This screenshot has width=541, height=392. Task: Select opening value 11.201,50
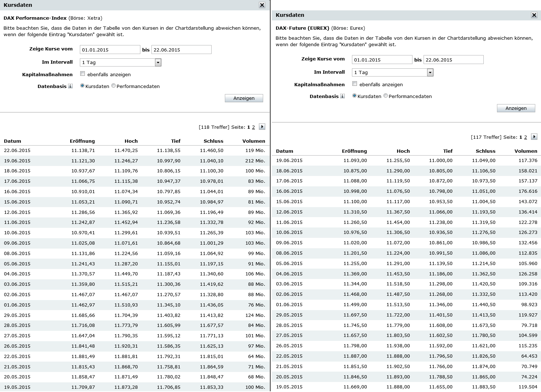(355, 253)
